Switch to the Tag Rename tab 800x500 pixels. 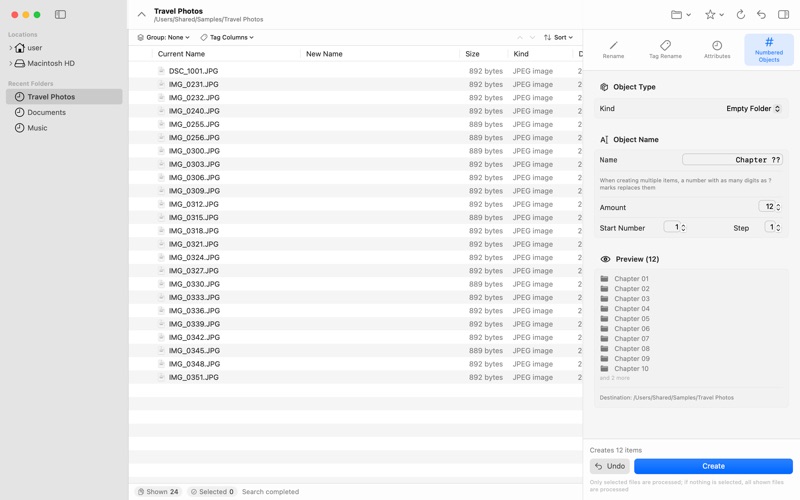(x=665, y=49)
